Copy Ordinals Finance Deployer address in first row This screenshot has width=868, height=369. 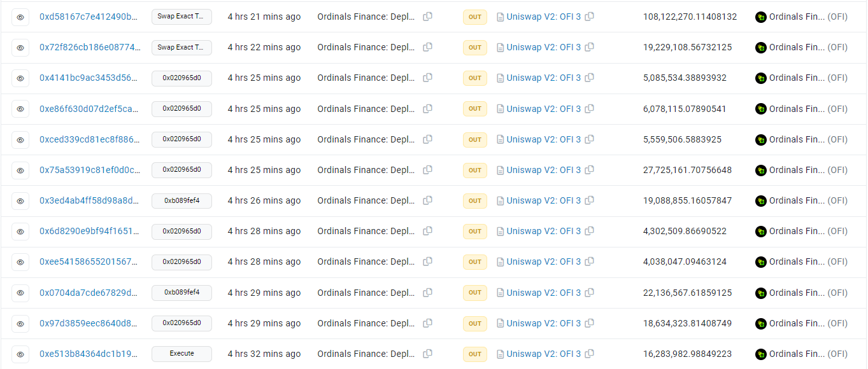(x=427, y=17)
